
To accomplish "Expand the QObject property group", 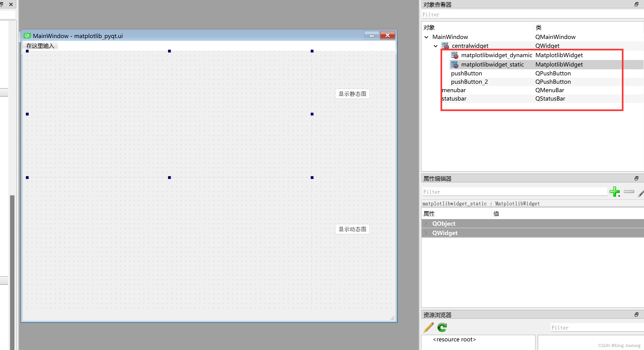I will tap(426, 224).
